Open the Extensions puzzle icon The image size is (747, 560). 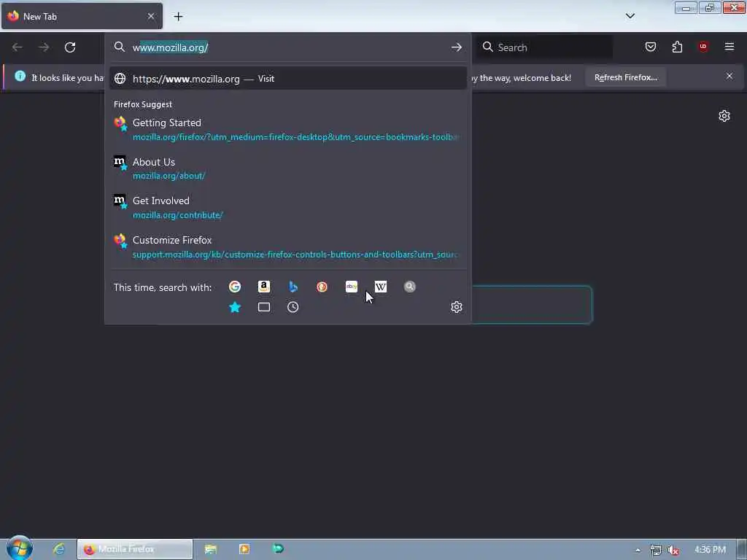pos(677,47)
